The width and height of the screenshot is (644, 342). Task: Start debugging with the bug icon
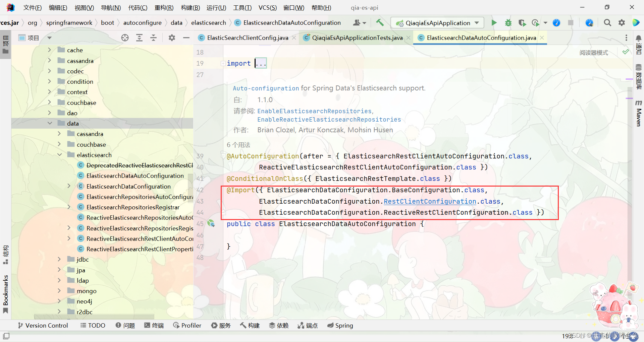(x=508, y=22)
